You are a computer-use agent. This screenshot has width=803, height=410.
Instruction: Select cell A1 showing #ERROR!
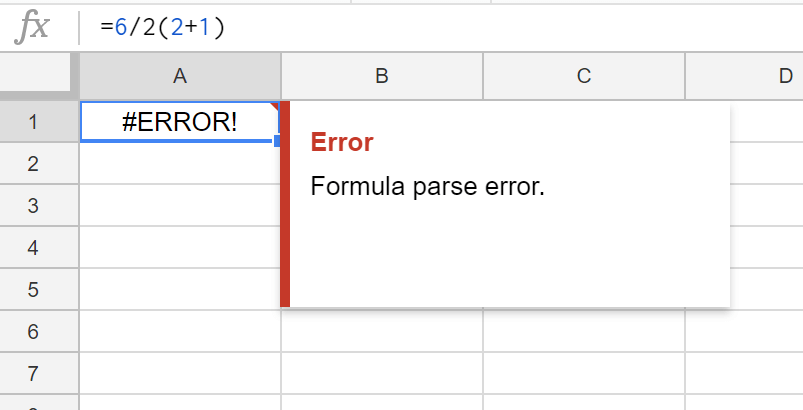(179, 122)
